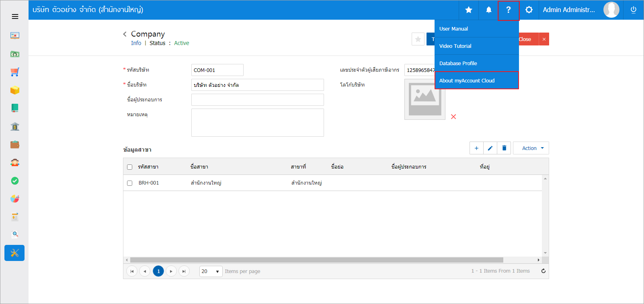Viewport: 644px width, 304px height.
Task: Open the green check mark module
Action: coord(15,181)
